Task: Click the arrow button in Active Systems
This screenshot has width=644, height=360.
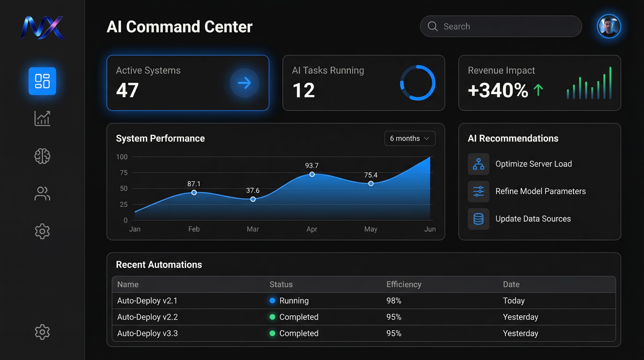Action: [244, 83]
